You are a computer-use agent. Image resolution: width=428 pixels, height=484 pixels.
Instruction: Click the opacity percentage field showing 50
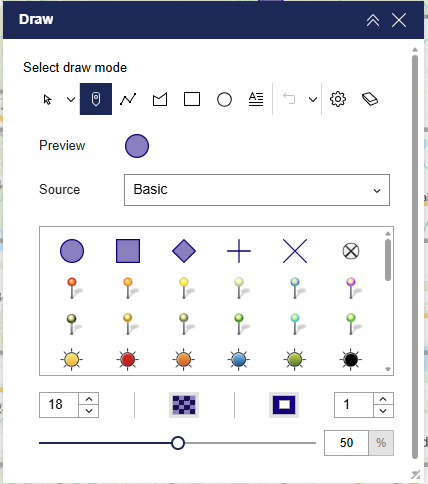tap(346, 443)
